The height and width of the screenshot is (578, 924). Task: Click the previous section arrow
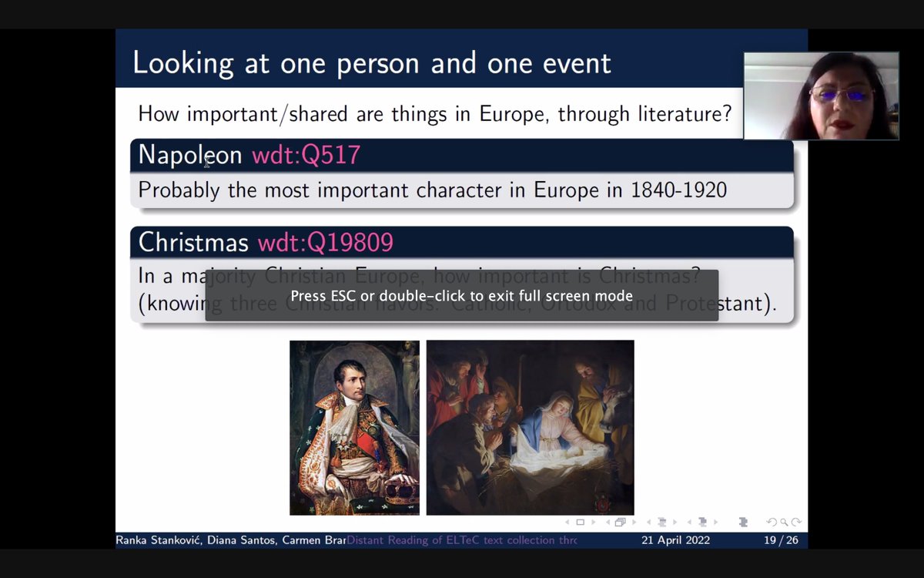(689, 522)
